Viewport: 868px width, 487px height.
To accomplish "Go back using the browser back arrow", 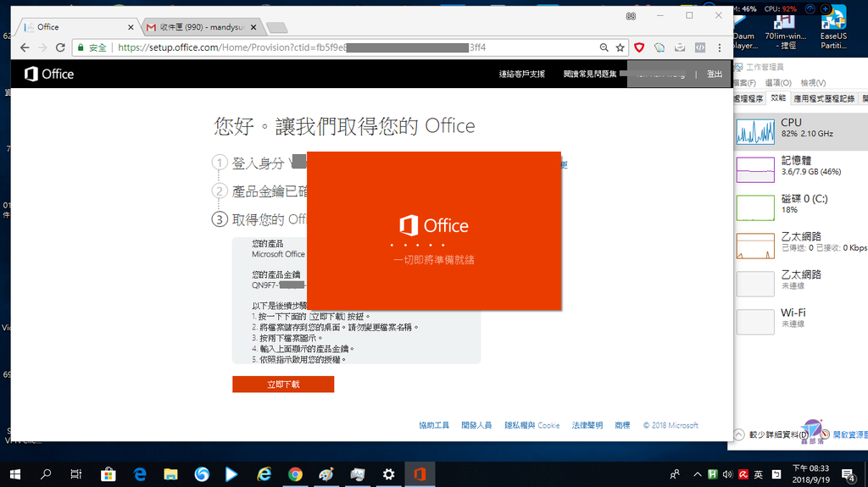I will pyautogui.click(x=25, y=47).
